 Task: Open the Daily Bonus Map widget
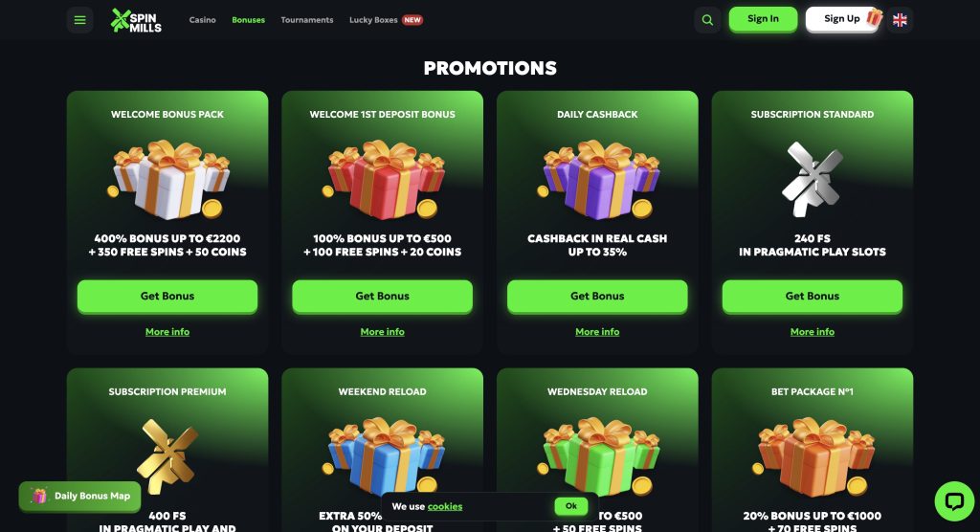point(80,497)
